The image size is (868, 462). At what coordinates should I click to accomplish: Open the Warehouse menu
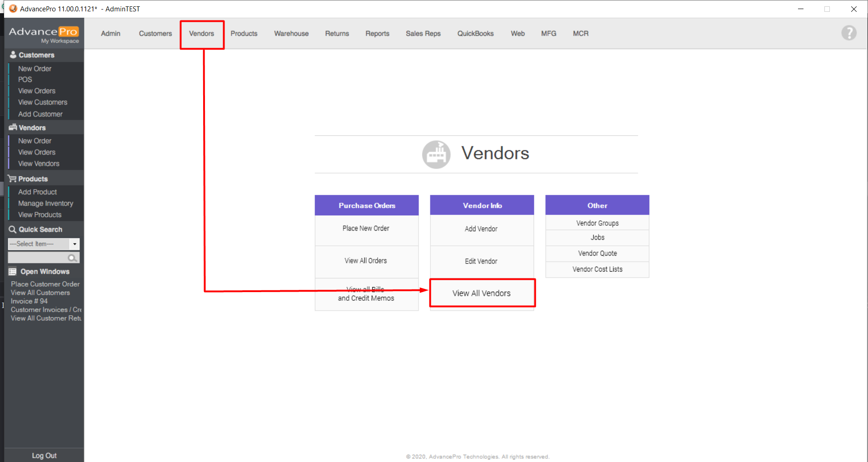(291, 34)
